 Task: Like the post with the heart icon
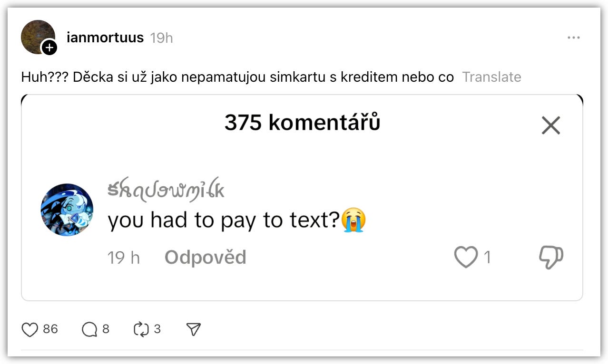coord(29,329)
